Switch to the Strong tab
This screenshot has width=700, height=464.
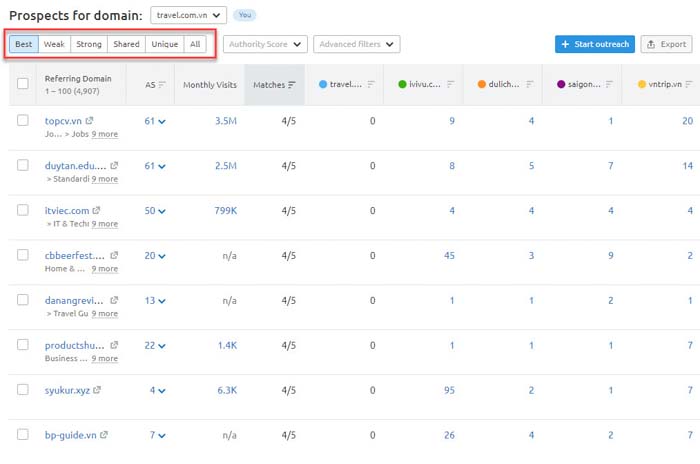[89, 44]
